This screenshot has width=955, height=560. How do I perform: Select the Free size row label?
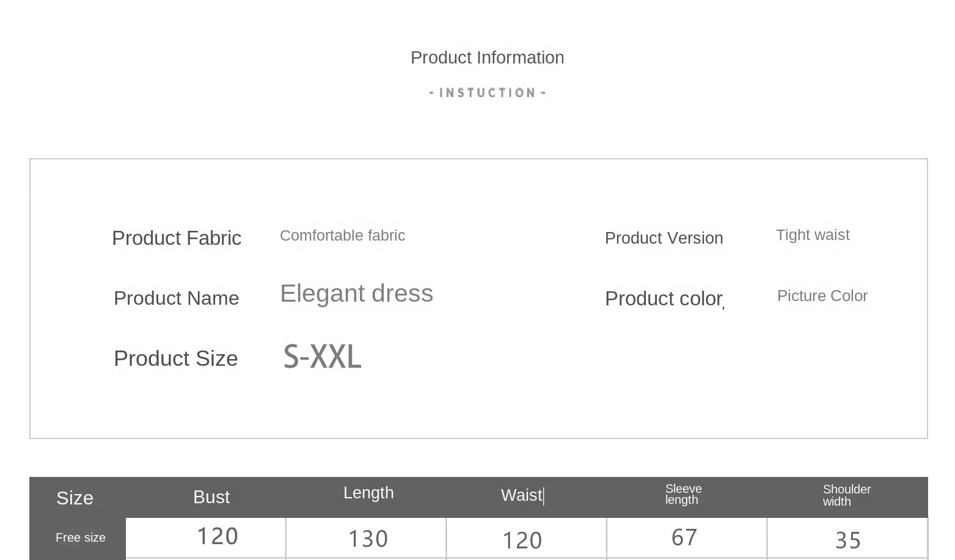[x=81, y=538]
